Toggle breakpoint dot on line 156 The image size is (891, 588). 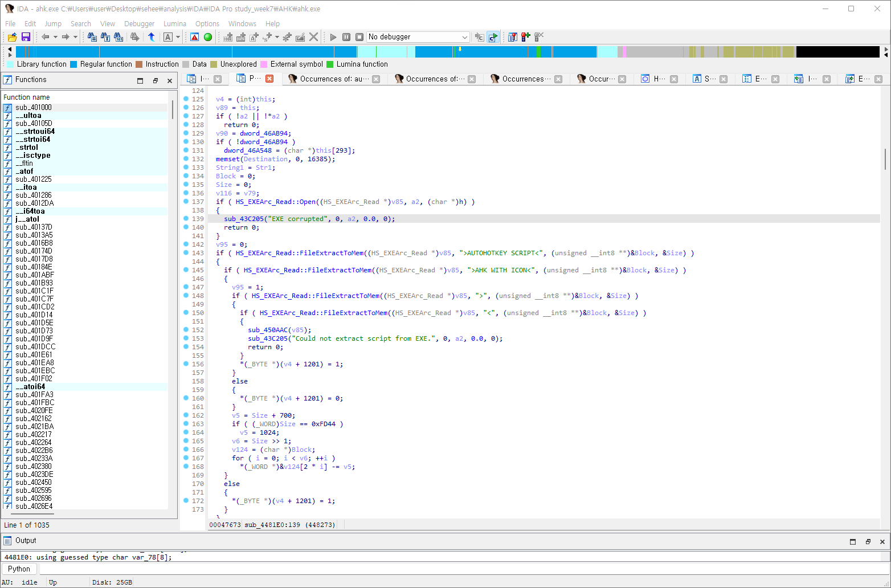pos(186,364)
